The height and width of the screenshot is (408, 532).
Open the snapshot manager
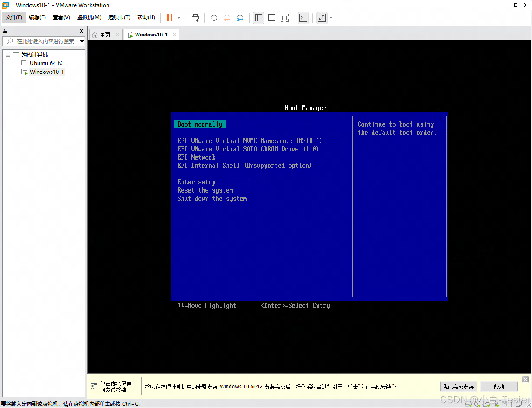(240, 18)
